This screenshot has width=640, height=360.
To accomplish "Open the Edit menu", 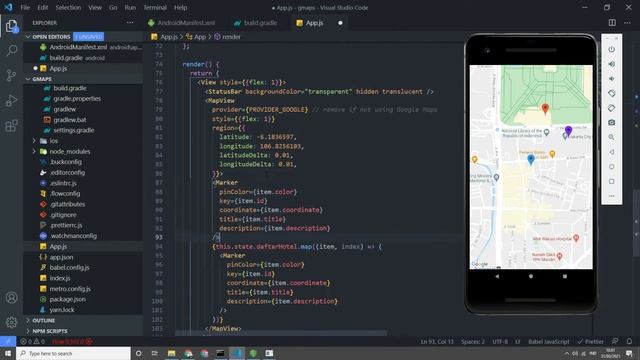I will (x=42, y=7).
